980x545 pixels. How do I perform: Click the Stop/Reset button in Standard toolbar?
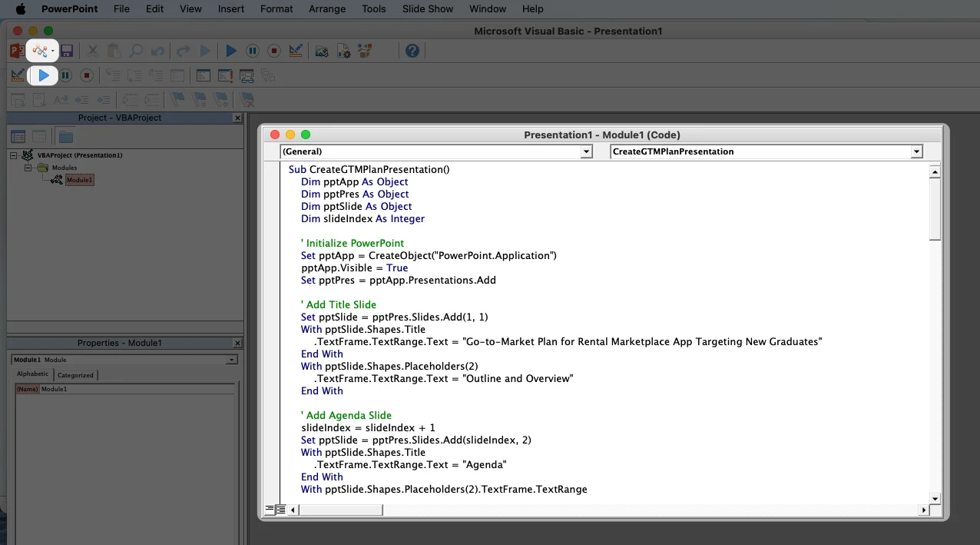tap(274, 52)
